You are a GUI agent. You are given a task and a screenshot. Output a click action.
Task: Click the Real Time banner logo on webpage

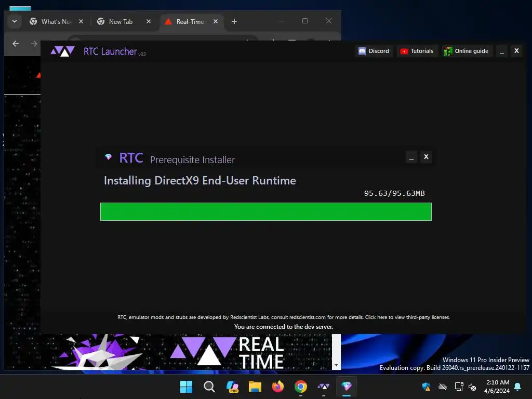(x=227, y=352)
